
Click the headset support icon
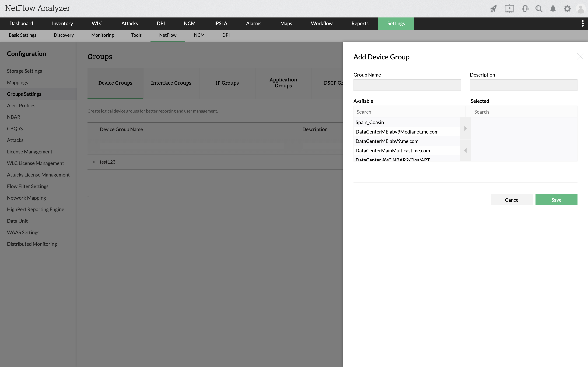coord(525,9)
